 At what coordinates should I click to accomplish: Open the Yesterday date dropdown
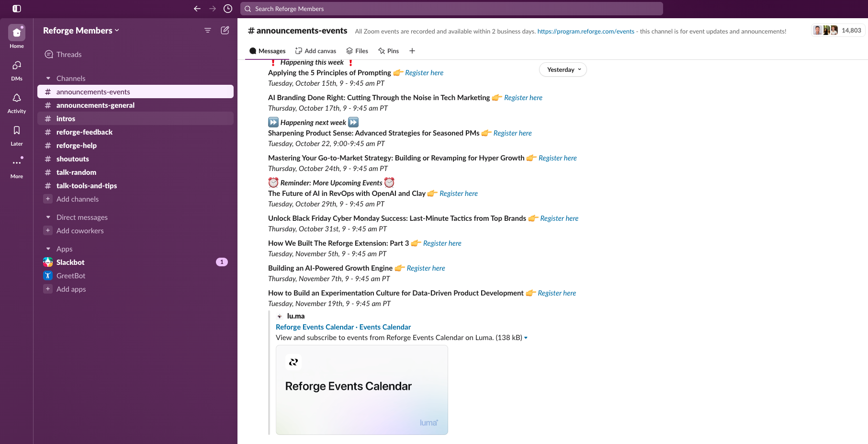point(563,69)
